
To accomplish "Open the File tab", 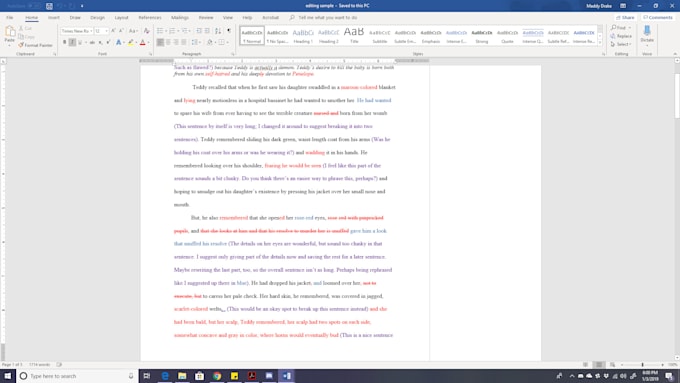I will point(10,17).
